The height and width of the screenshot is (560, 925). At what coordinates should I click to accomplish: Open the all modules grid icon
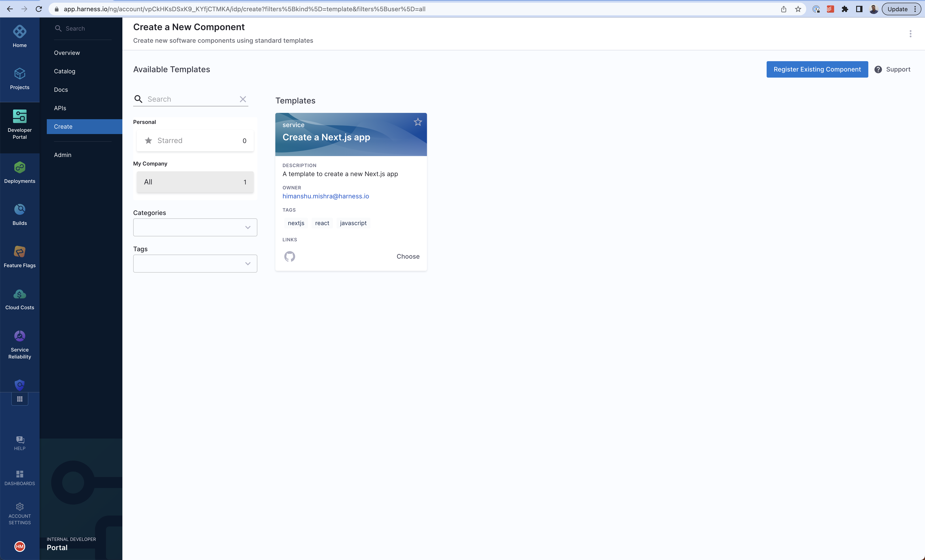coord(20,399)
